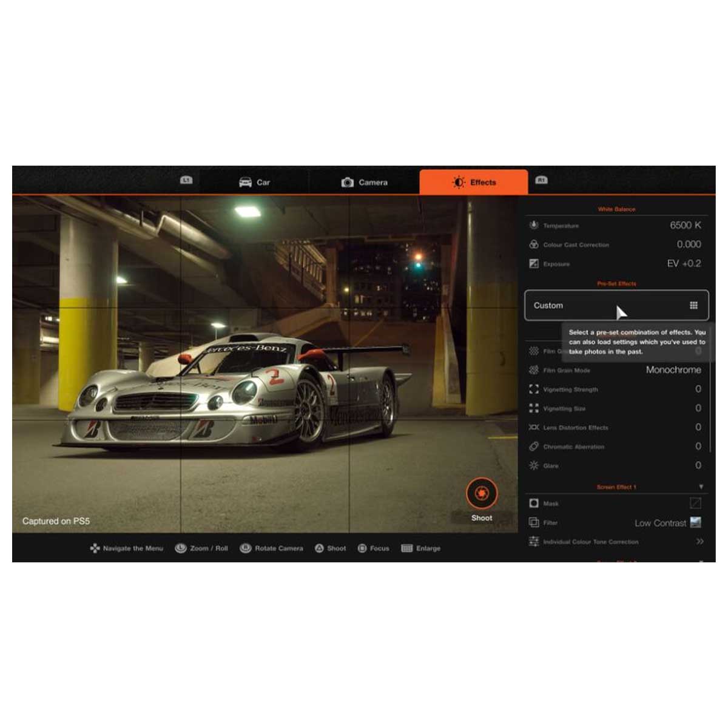728x728 pixels.
Task: Select the Glare effect icon
Action: (534, 465)
